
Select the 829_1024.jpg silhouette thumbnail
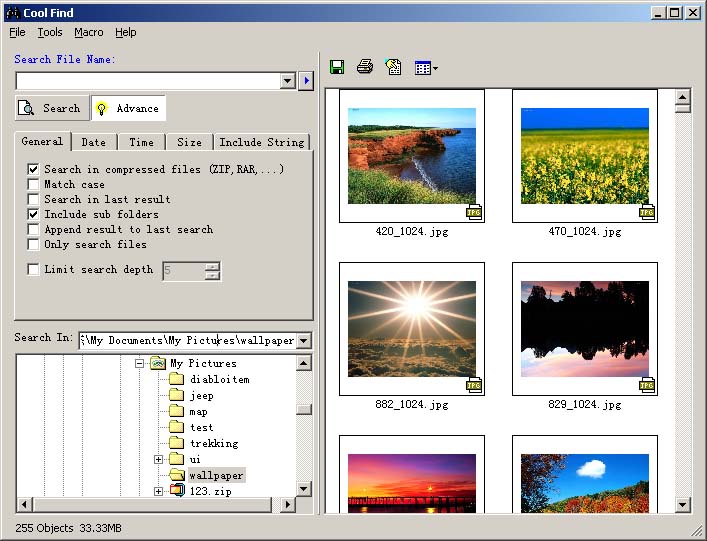point(585,329)
